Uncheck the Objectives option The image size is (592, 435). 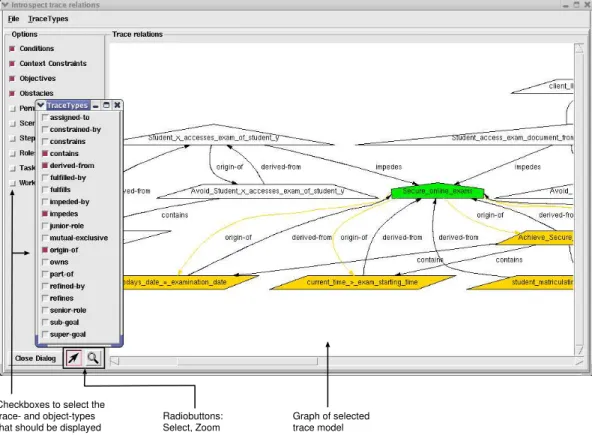tap(12, 79)
